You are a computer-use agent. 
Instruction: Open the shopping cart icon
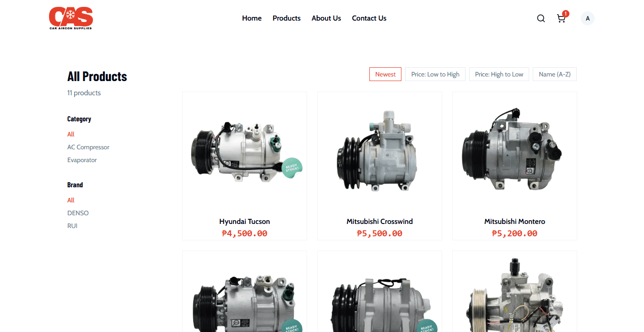coord(561,18)
